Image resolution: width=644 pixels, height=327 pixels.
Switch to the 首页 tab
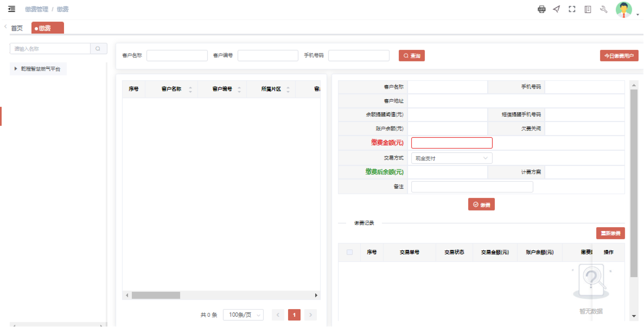pyautogui.click(x=17, y=28)
